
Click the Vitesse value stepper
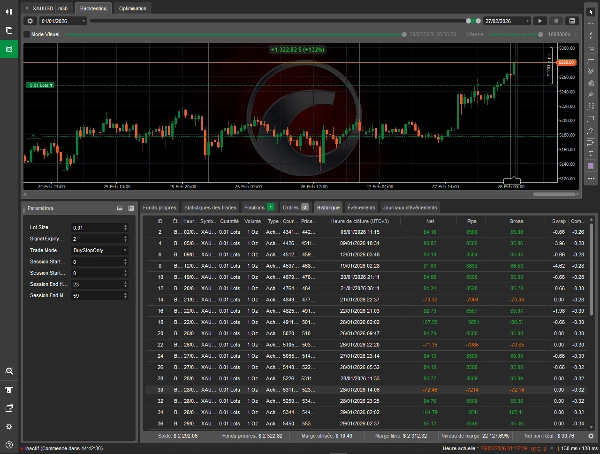coord(576,34)
